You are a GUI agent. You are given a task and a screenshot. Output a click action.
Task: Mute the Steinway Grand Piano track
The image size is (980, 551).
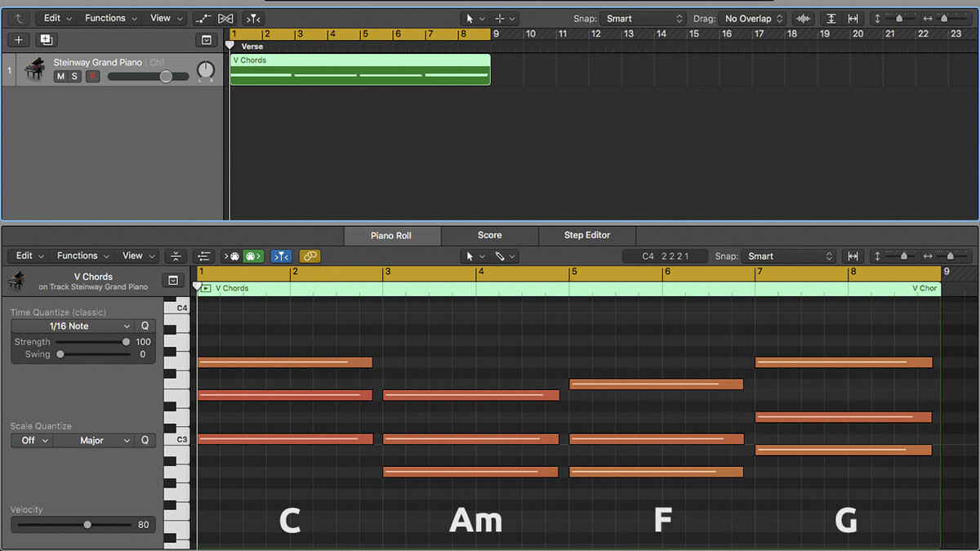pyautogui.click(x=60, y=77)
